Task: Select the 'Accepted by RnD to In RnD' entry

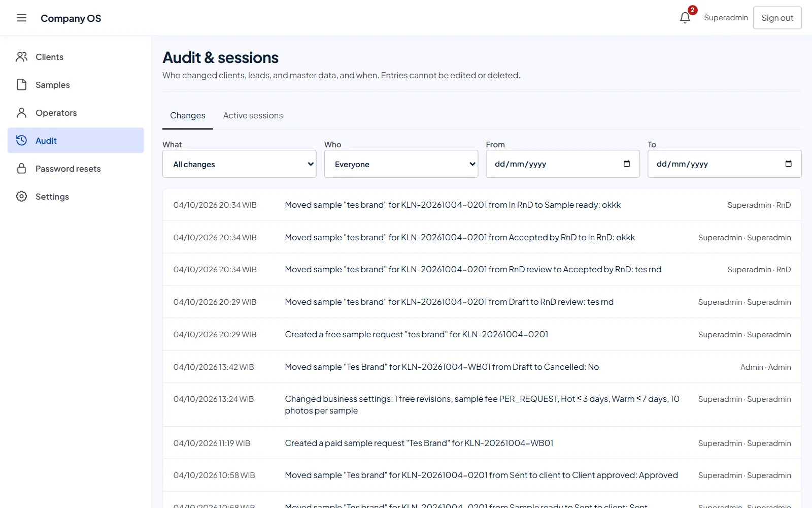Action: (482, 237)
